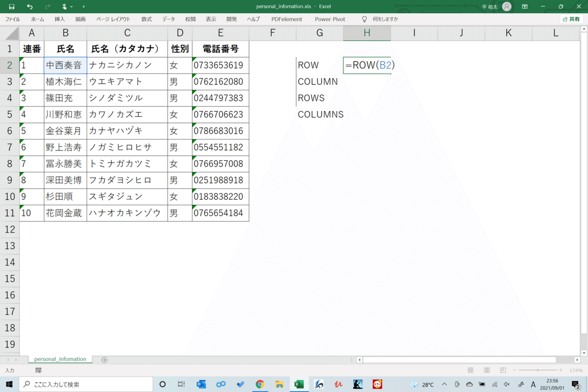Click the user account avatar
Viewport: 588px width, 392px height.
click(x=507, y=6)
